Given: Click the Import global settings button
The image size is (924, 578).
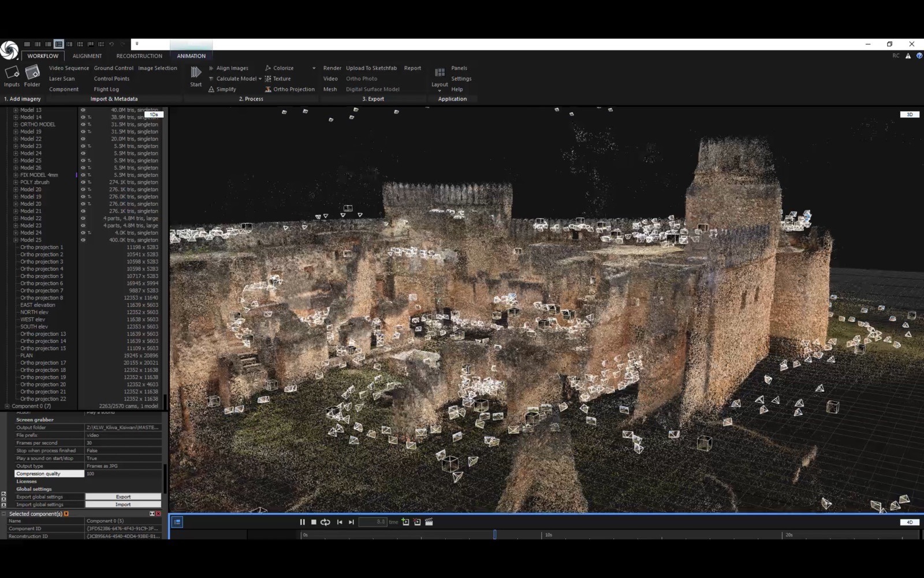Looking at the screenshot, I should [x=123, y=505].
